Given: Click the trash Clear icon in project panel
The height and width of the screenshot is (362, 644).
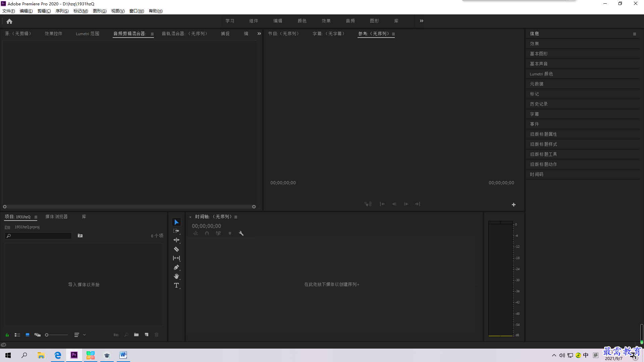Looking at the screenshot, I should coord(156,335).
